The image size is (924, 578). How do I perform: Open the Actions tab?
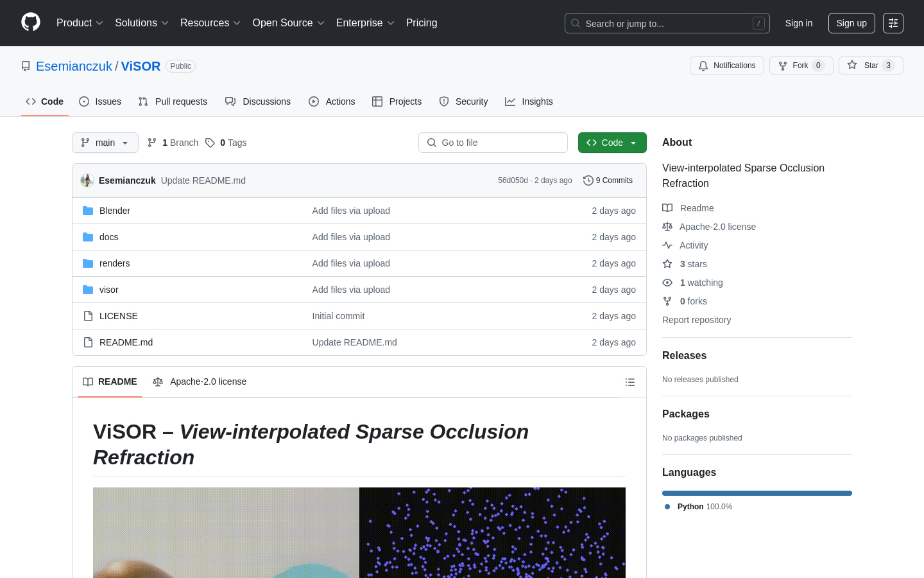[332, 101]
